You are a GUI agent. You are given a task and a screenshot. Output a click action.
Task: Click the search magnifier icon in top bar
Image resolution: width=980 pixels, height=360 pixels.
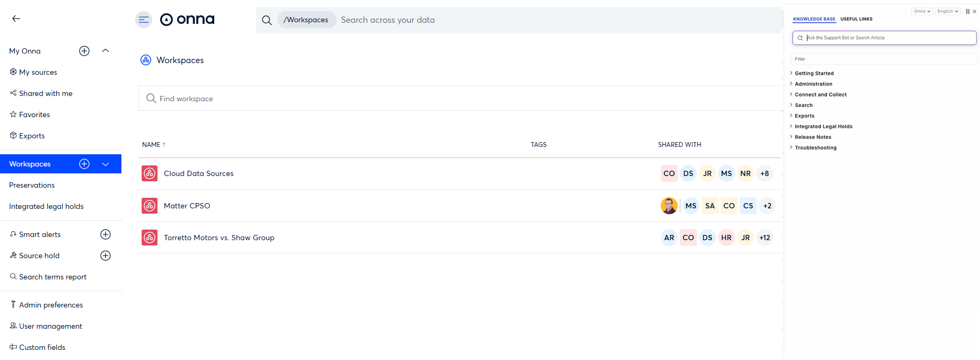coord(267,20)
